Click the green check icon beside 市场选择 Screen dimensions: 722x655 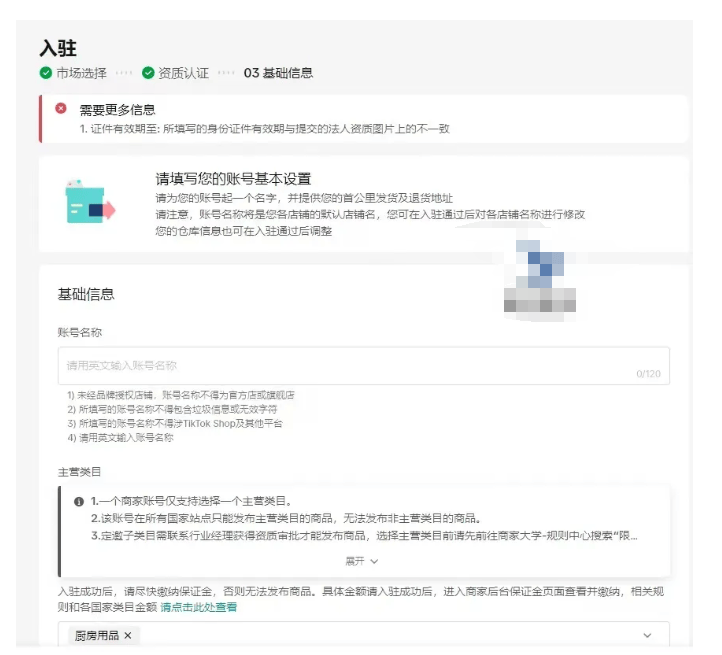pos(46,73)
